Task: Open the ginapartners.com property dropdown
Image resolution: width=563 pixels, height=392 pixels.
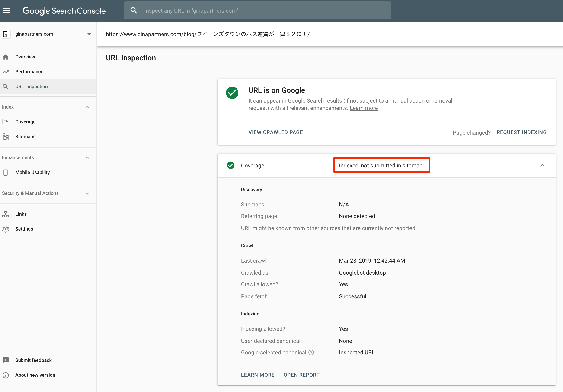Action: tap(89, 34)
